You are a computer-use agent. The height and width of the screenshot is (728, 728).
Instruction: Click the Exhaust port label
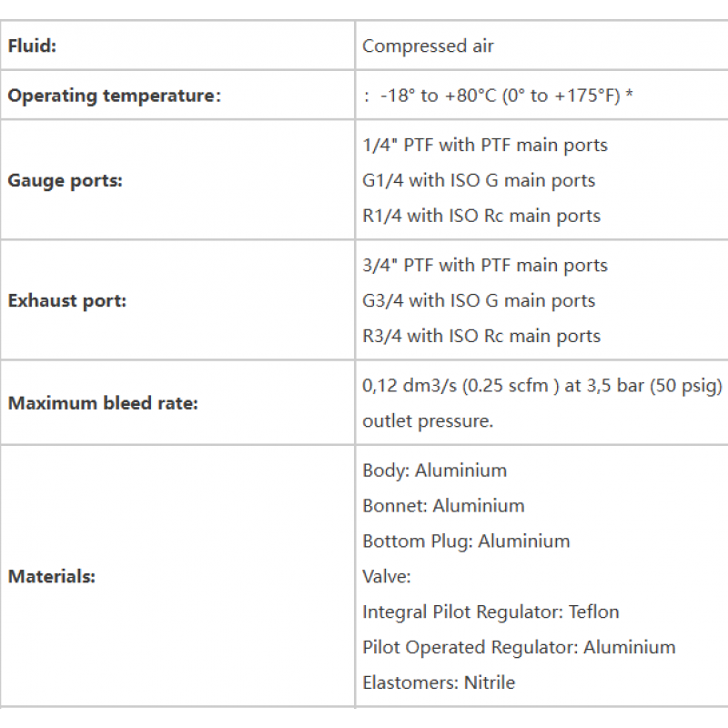tap(66, 301)
